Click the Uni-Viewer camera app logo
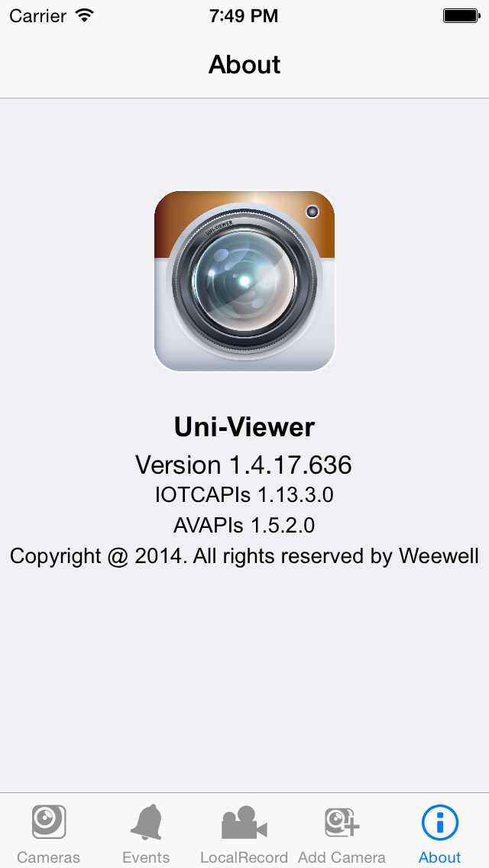489x868 pixels. [x=244, y=281]
